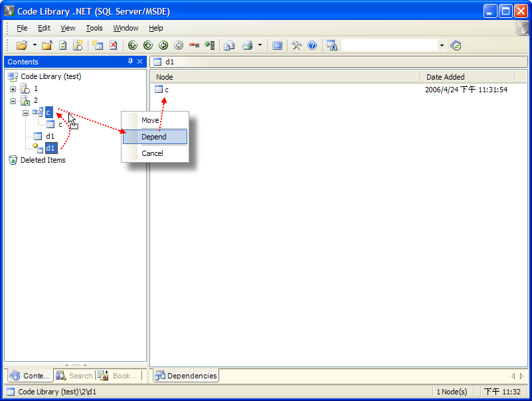The image size is (532, 401).
Task: Click the new document with star icon
Action: (x=78, y=45)
